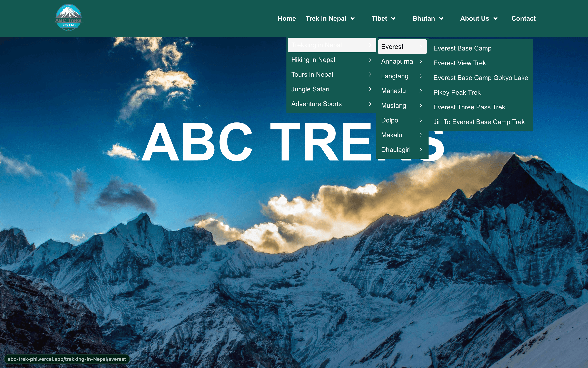
Task: Expand the Tours in Nepal arrow
Action: tap(370, 74)
